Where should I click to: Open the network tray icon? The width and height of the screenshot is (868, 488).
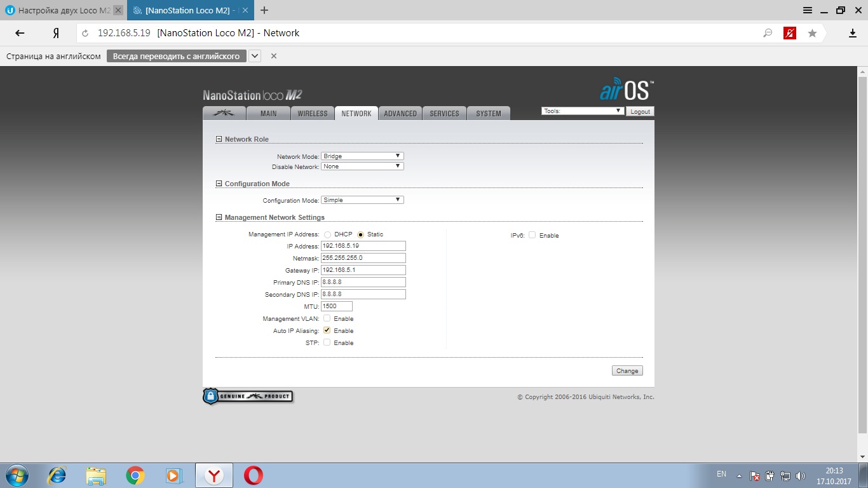[x=785, y=476]
